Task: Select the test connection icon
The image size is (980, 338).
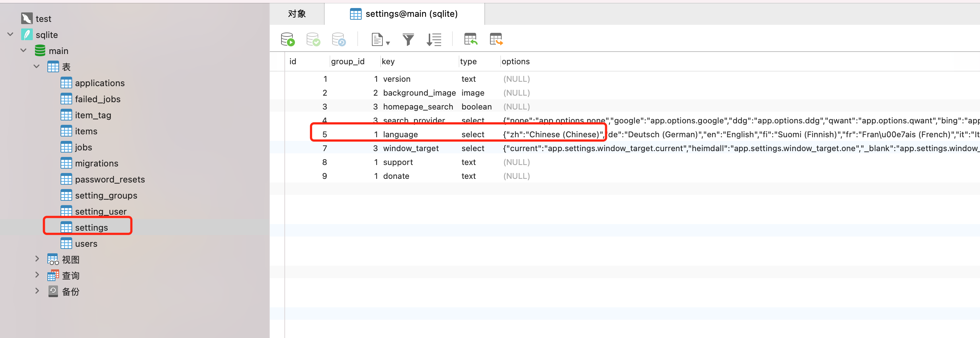Action: 27,18
